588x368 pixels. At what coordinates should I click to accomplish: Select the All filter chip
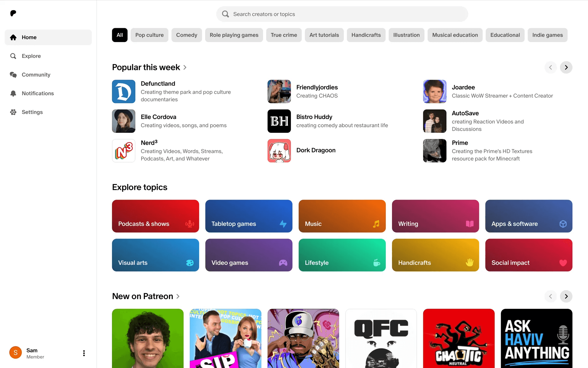tap(120, 35)
